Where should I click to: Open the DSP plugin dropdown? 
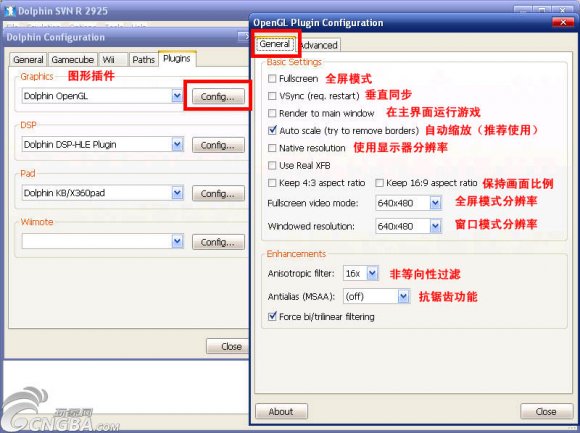pyautogui.click(x=177, y=144)
